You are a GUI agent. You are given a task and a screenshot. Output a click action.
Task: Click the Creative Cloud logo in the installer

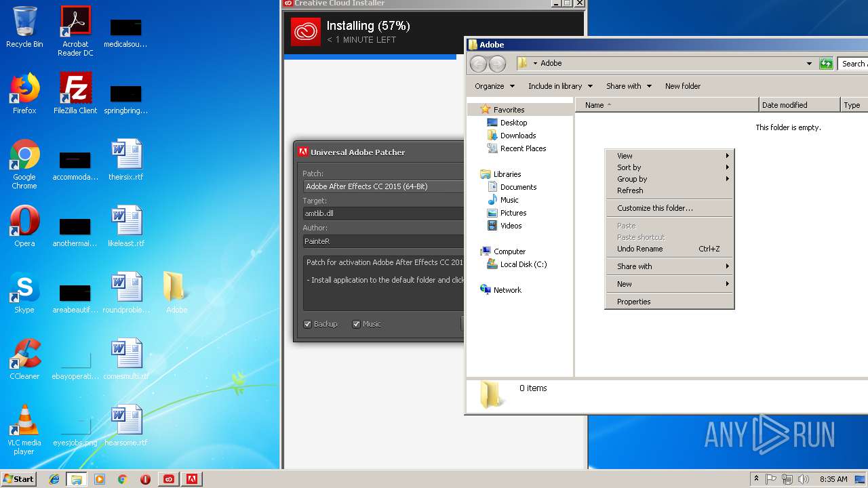click(x=306, y=32)
